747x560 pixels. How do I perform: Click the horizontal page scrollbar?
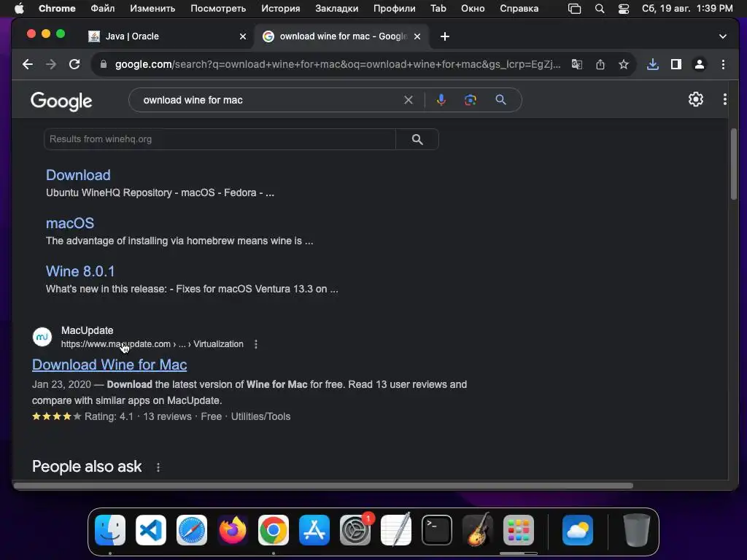pyautogui.click(x=323, y=486)
